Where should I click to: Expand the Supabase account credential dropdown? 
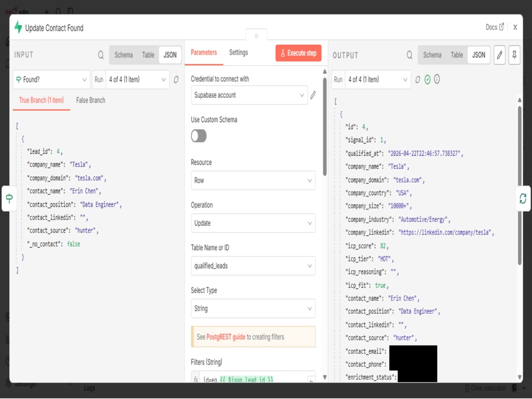[249, 95]
